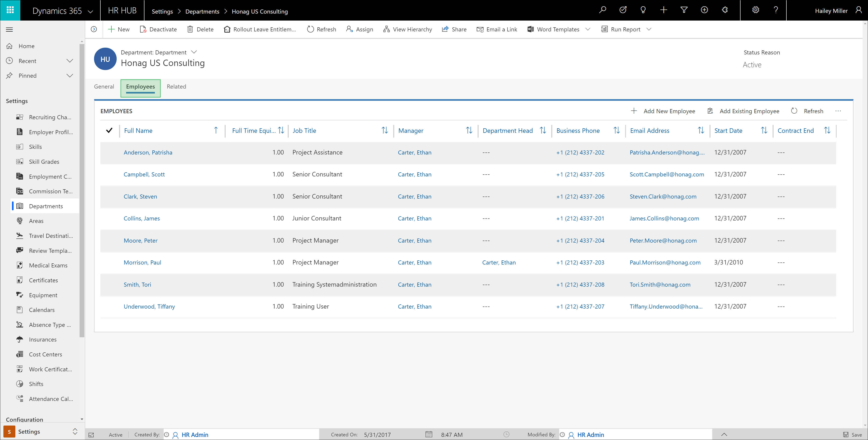This screenshot has width=868, height=440.
Task: Click the View Hierarchy icon
Action: tap(386, 29)
